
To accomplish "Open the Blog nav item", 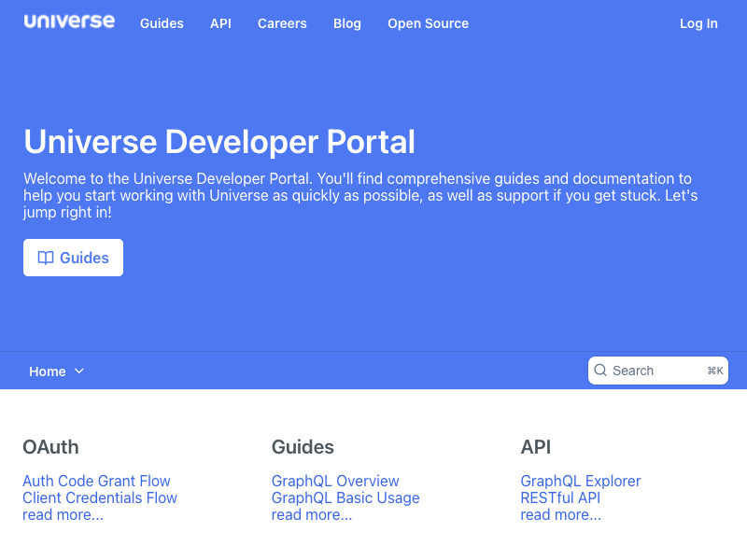I will [x=346, y=23].
